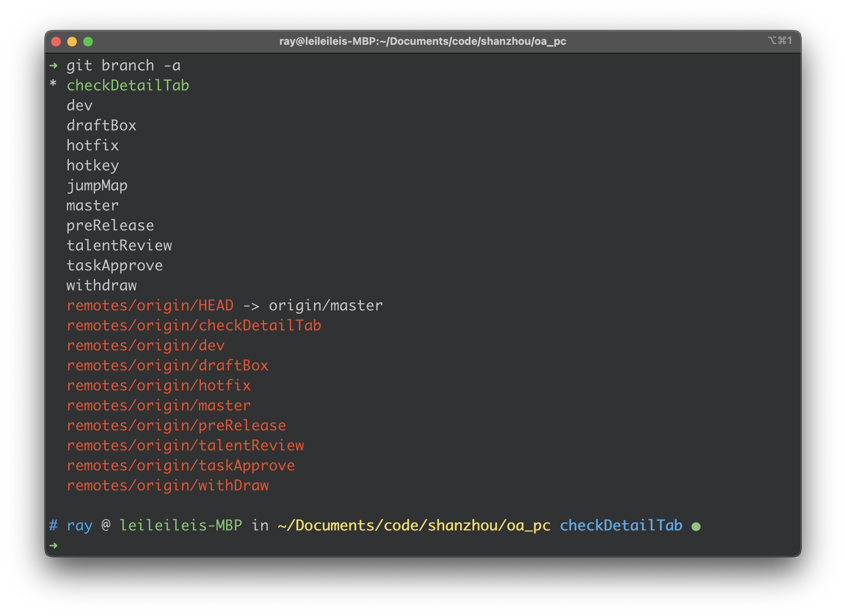
Task: Click 'remotes/origin/talentReview' line
Action: pyautogui.click(x=185, y=446)
